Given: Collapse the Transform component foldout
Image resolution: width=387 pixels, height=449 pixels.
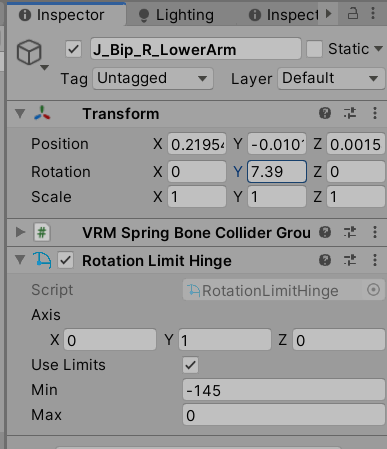Looking at the screenshot, I should click(20, 114).
